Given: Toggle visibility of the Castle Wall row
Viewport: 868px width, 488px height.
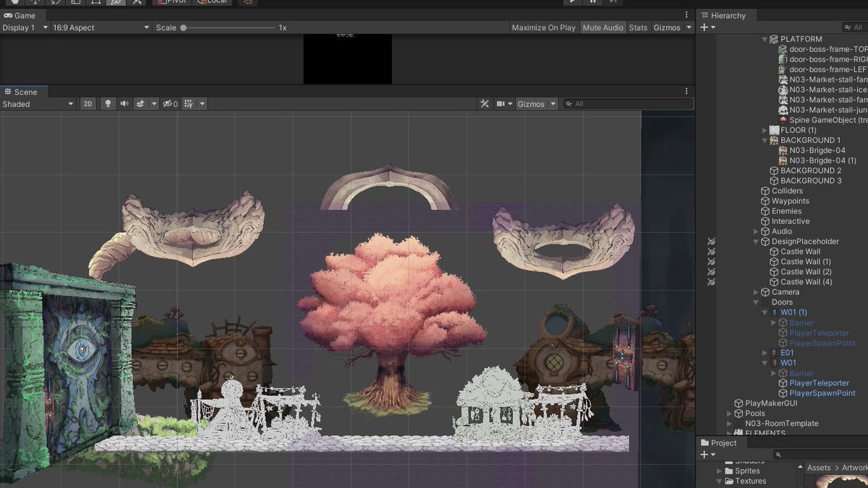Looking at the screenshot, I should pos(711,252).
